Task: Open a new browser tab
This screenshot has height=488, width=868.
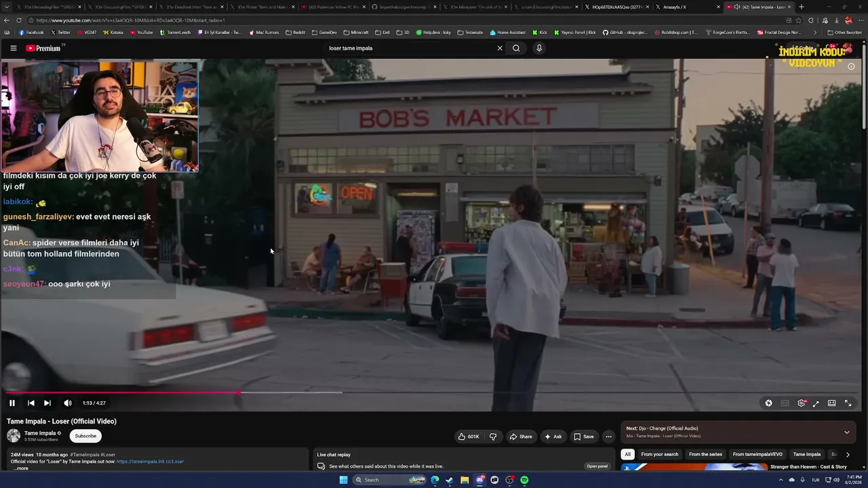Action: tap(802, 7)
